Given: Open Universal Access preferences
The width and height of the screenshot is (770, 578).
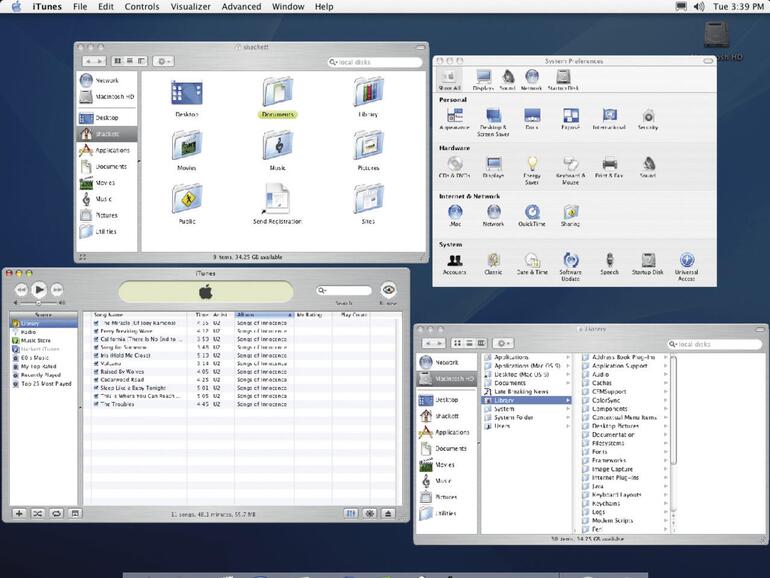Looking at the screenshot, I should click(686, 261).
